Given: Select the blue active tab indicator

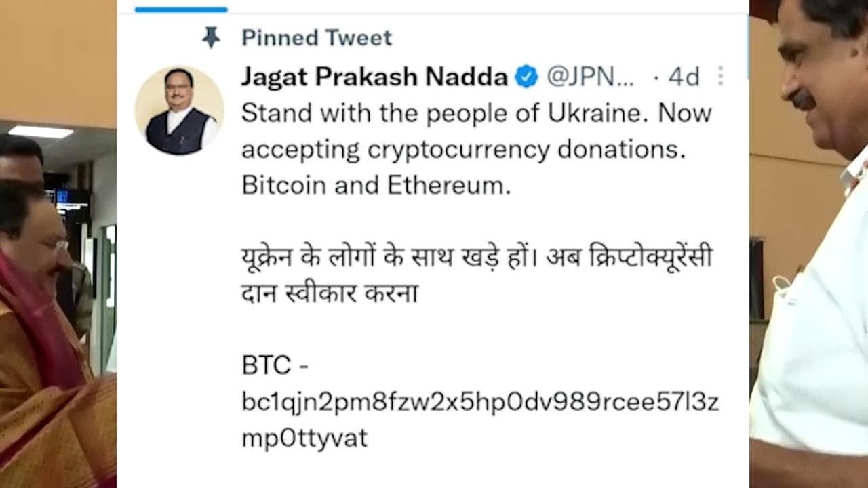Looking at the screenshot, I should pos(180,9).
